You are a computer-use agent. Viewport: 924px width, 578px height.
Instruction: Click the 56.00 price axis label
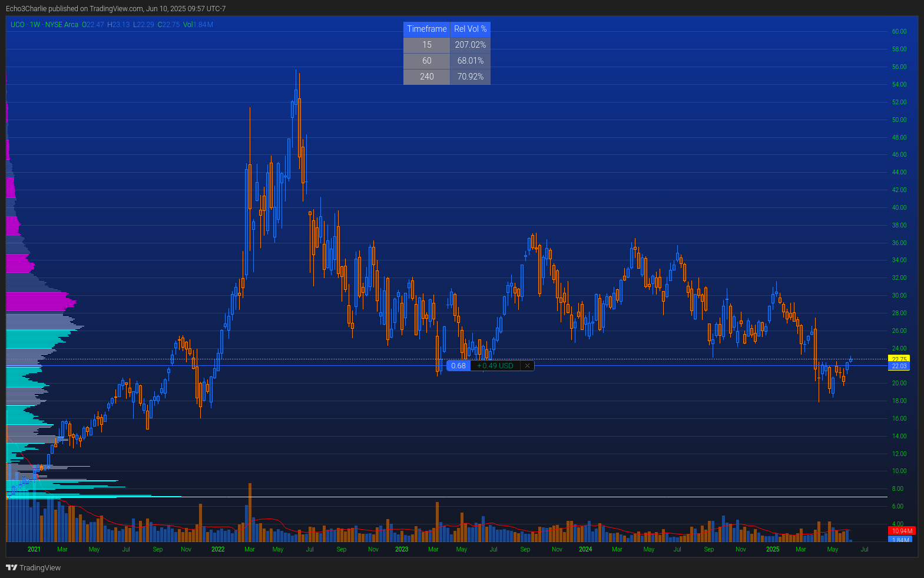899,67
